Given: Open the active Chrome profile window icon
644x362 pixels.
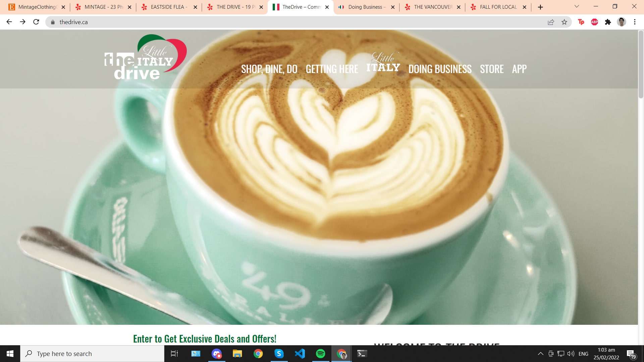Looking at the screenshot, I should tap(341, 354).
